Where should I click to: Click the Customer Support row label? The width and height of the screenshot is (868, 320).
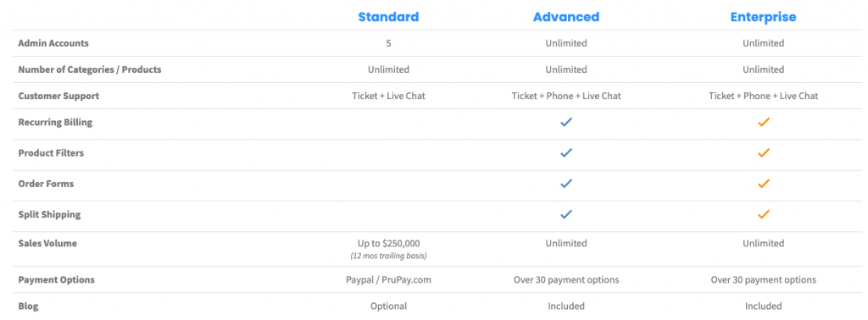coord(58,97)
